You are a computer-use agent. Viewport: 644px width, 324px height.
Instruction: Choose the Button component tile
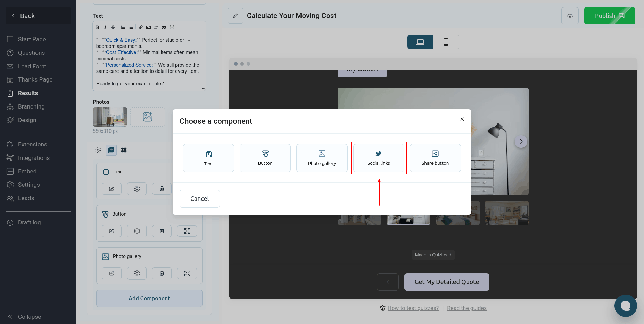tap(265, 158)
